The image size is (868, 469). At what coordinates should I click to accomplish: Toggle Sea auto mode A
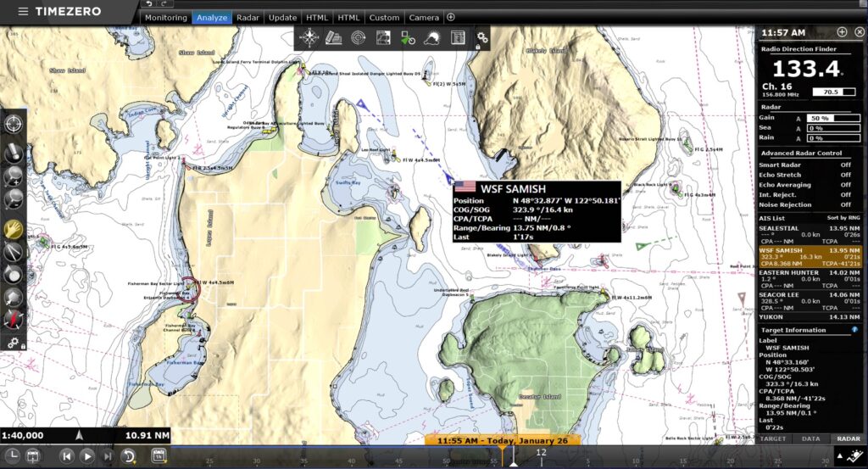coord(798,128)
